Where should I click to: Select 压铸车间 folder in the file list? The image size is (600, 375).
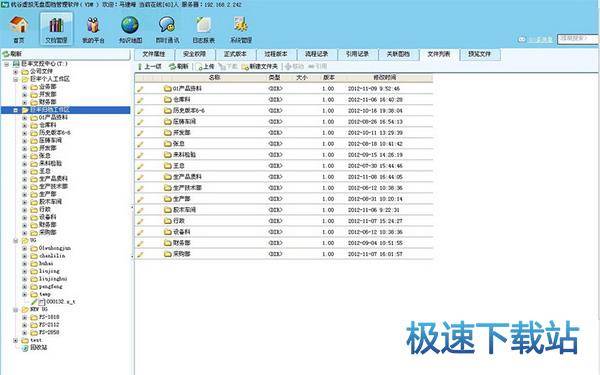click(x=180, y=122)
